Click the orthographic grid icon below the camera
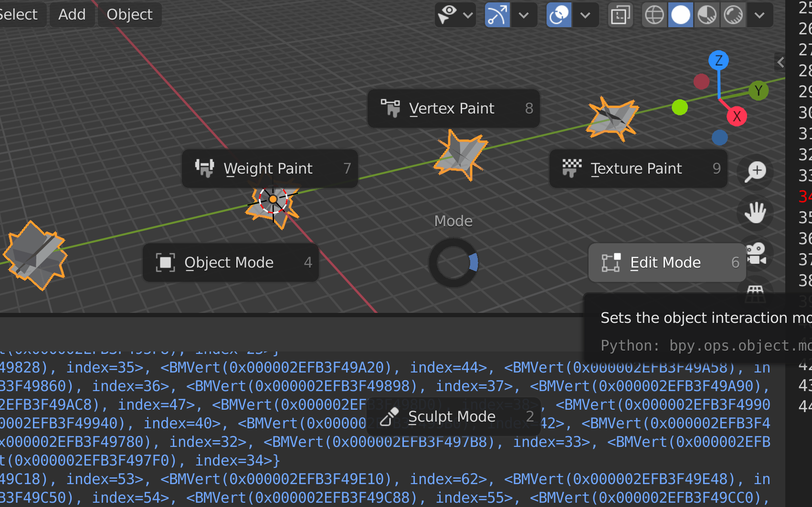This screenshot has width=812, height=507. (756, 292)
